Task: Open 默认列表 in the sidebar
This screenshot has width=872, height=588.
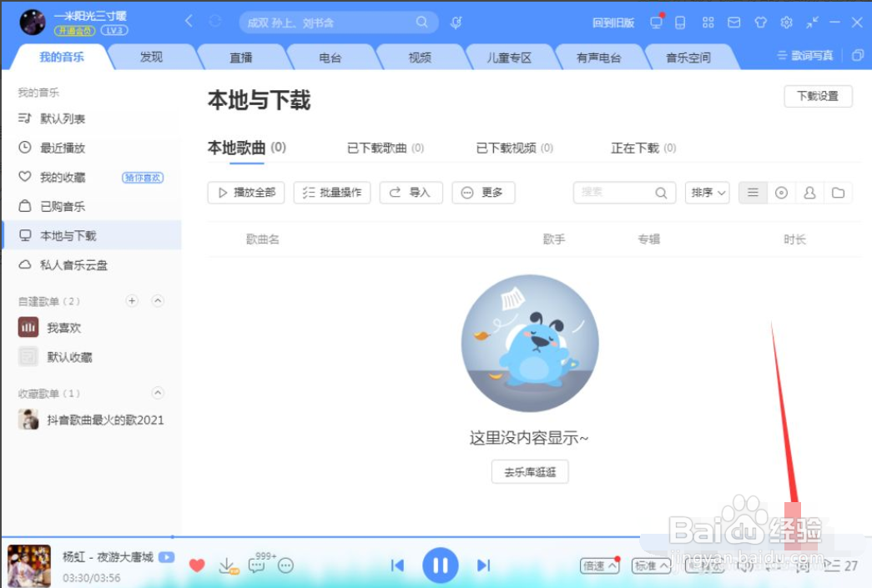Action: click(x=92, y=118)
